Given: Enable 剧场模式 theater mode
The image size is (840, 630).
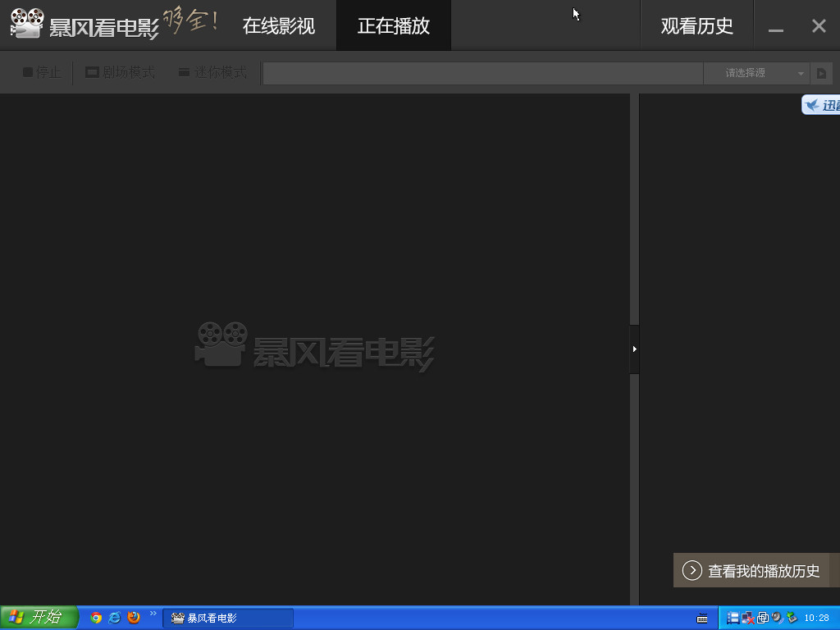Looking at the screenshot, I should [x=121, y=72].
